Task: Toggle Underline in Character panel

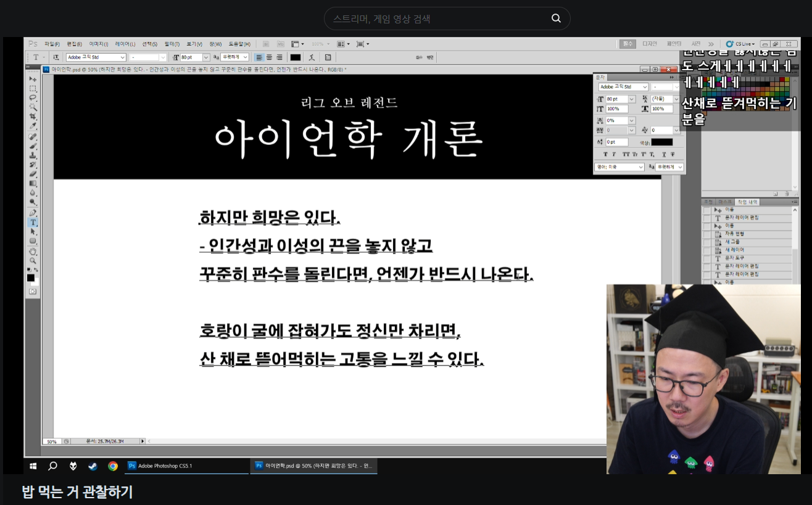Action: pos(664,154)
